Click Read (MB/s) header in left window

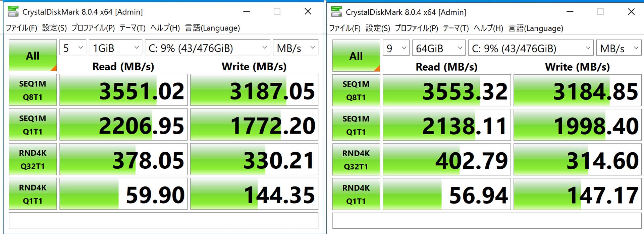(x=123, y=66)
